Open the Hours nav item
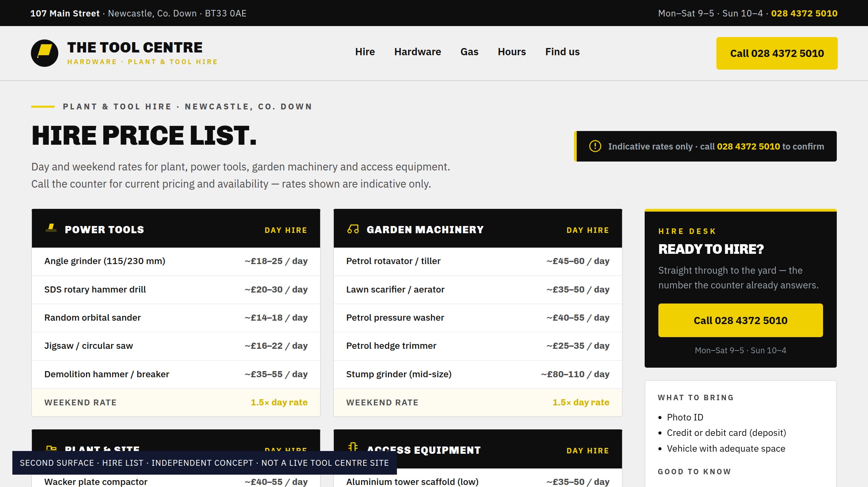 pos(512,52)
